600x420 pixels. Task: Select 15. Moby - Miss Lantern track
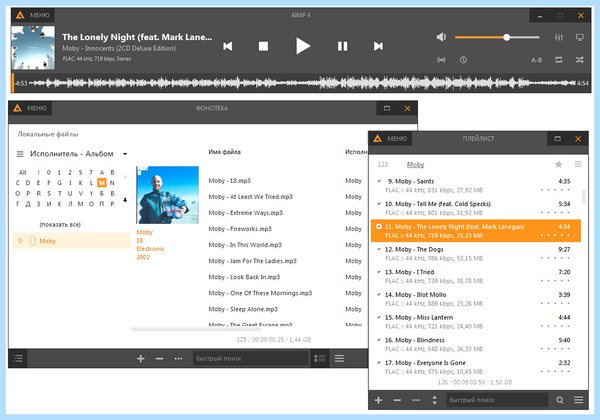[x=476, y=322]
